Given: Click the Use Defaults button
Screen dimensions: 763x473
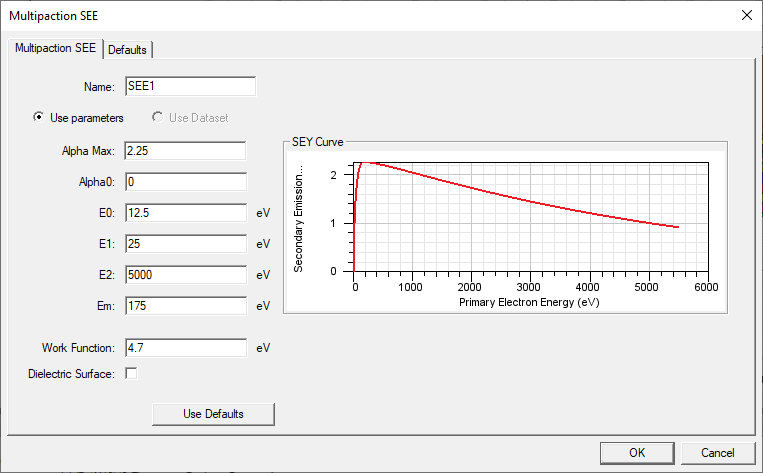Looking at the screenshot, I should tap(213, 414).
